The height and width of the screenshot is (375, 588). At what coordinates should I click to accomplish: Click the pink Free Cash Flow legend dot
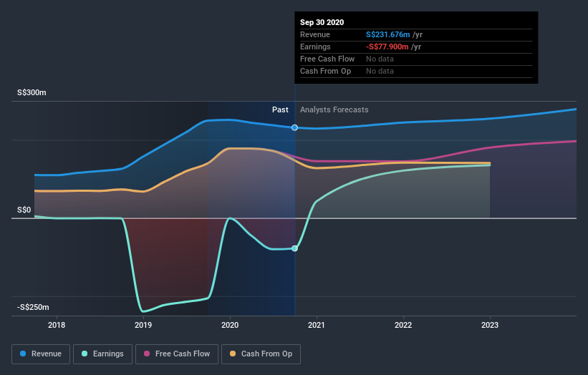tap(147, 354)
